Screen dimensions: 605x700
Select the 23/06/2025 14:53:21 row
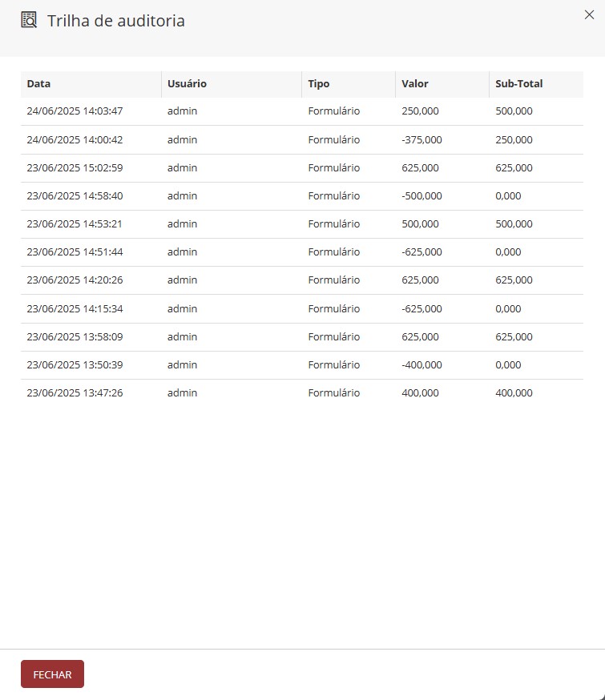coord(302,224)
